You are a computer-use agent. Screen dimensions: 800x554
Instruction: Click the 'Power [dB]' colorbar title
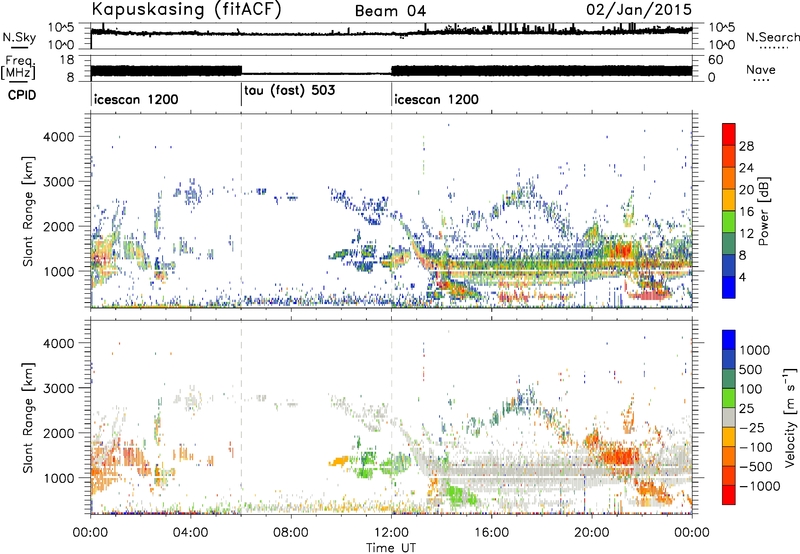point(764,211)
